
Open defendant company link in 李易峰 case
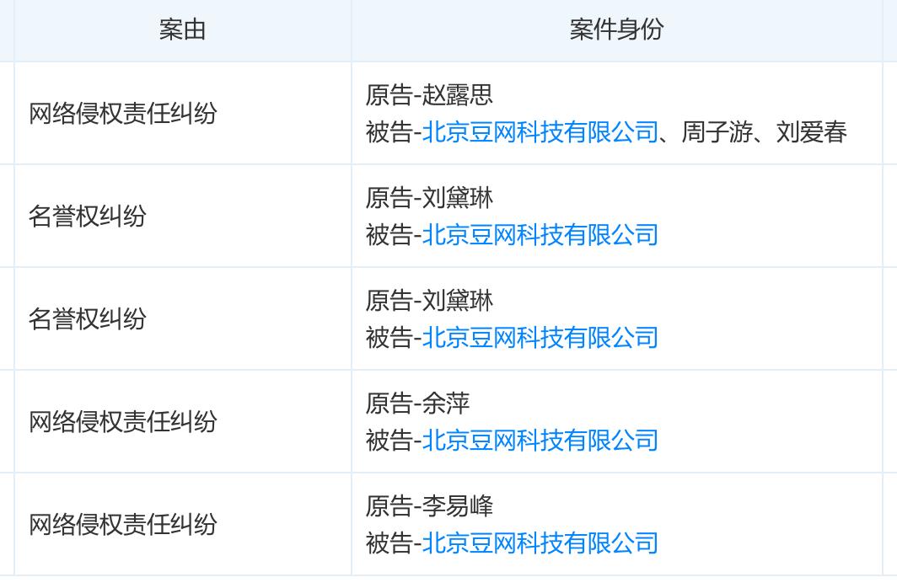point(540,543)
